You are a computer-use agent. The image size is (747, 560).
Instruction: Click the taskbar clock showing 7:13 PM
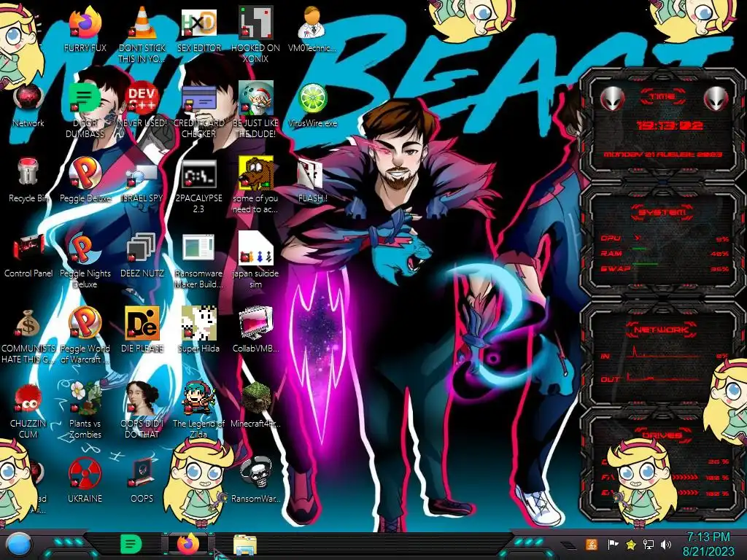pos(708,544)
